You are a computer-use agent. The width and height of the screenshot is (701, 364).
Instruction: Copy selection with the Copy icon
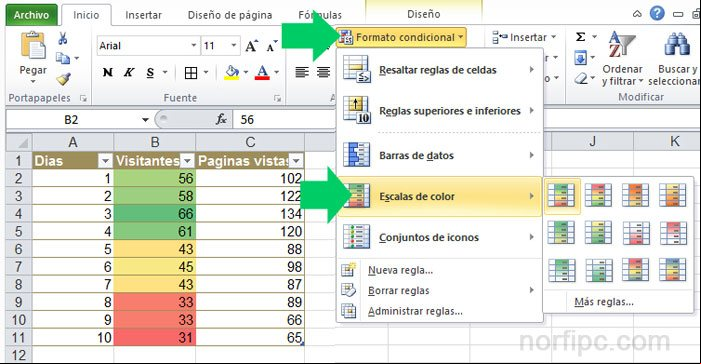pos(63,58)
